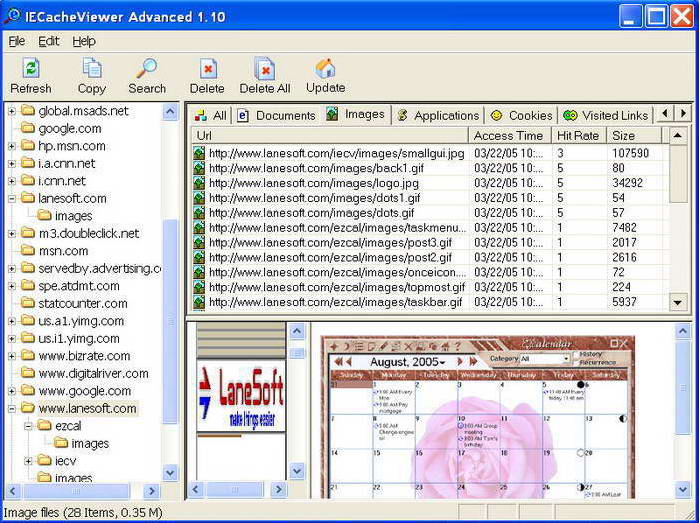The image size is (700, 523).
Task: Click the August 2005 calendar preview image
Action: (478, 417)
